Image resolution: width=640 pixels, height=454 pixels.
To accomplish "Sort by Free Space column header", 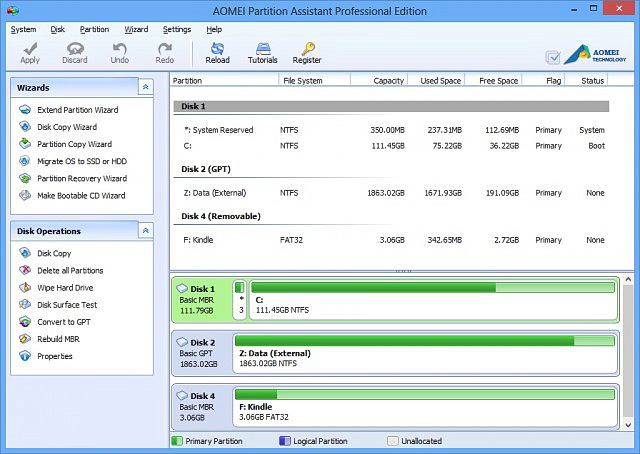I will (494, 80).
